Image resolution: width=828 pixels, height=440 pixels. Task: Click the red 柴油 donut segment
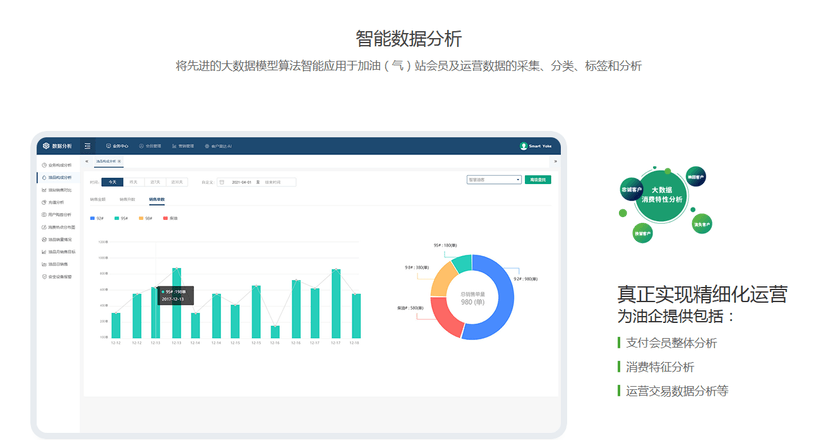445,315
